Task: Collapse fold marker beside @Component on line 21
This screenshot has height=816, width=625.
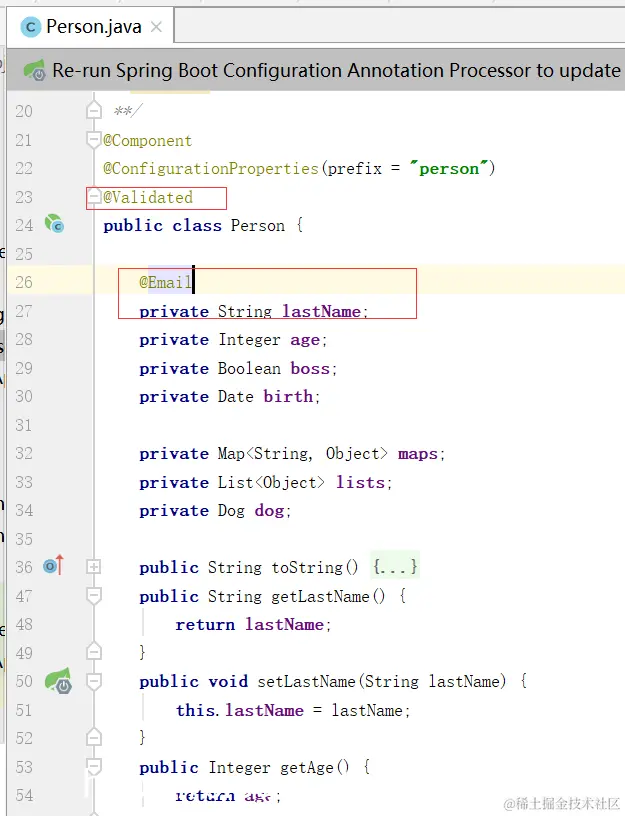Action: pyautogui.click(x=94, y=140)
